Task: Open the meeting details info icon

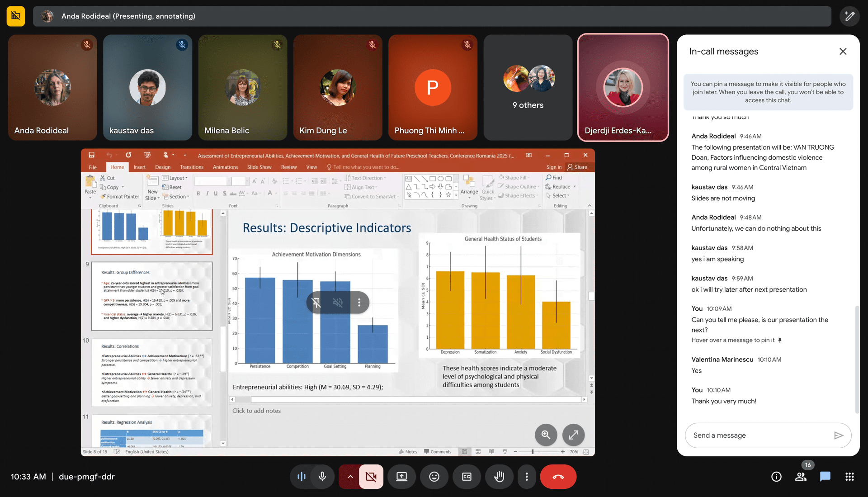Action: (x=776, y=477)
